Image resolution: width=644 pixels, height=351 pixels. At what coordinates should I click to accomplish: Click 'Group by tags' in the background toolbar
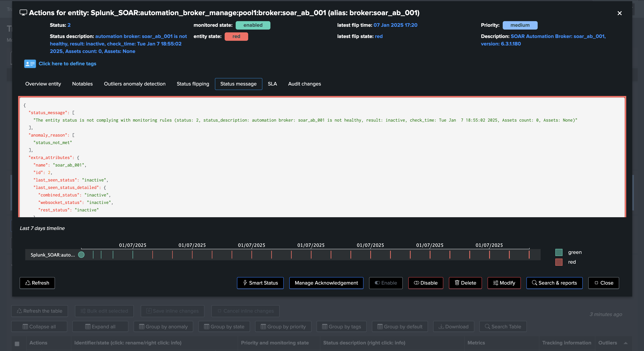tap(341, 327)
